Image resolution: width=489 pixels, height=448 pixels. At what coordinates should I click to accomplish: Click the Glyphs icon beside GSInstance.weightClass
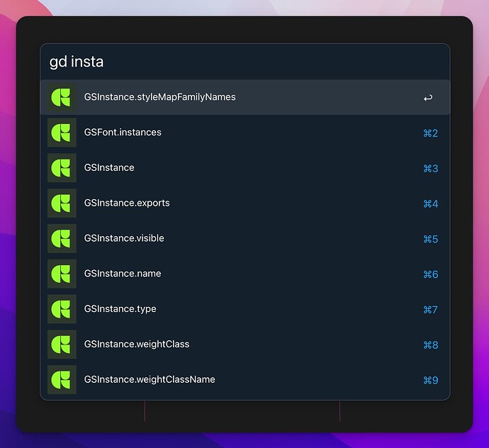[x=62, y=344]
